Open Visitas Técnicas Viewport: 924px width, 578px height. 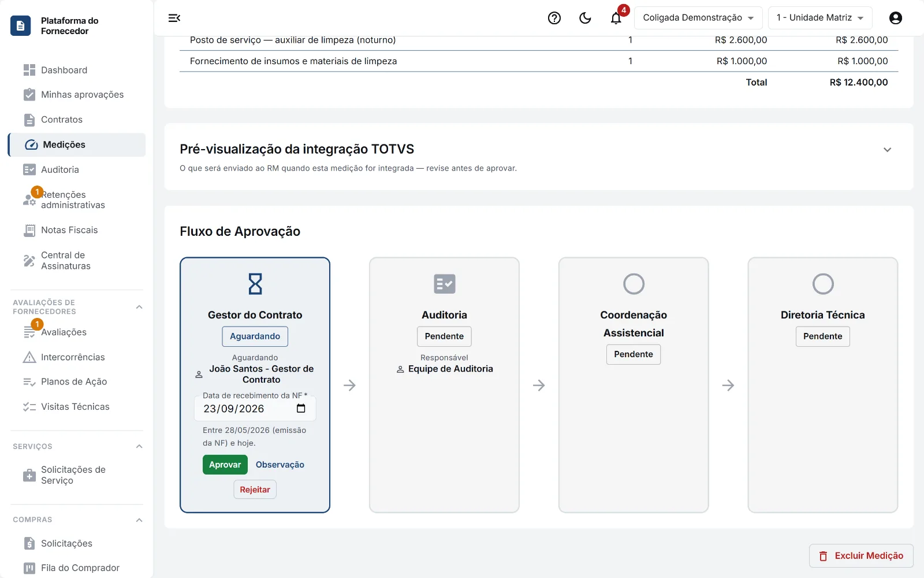point(76,407)
